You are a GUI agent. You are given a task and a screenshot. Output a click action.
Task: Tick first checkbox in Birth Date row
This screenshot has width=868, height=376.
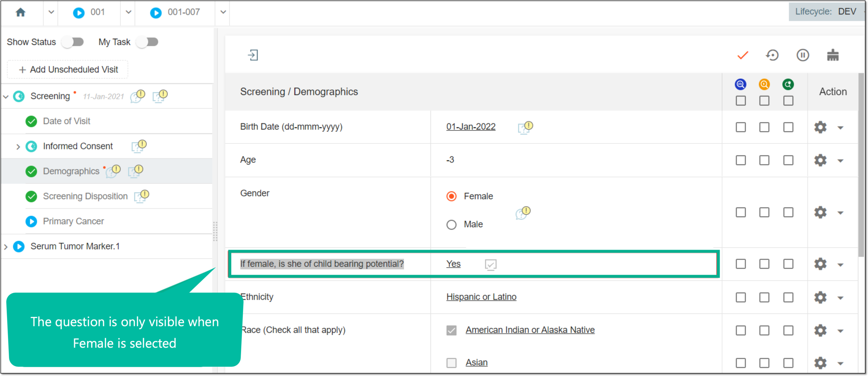click(740, 127)
